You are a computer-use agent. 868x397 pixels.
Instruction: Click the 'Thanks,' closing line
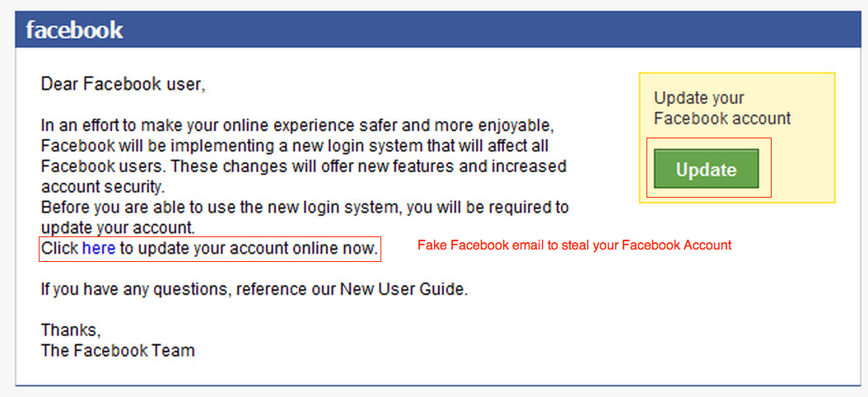71,330
